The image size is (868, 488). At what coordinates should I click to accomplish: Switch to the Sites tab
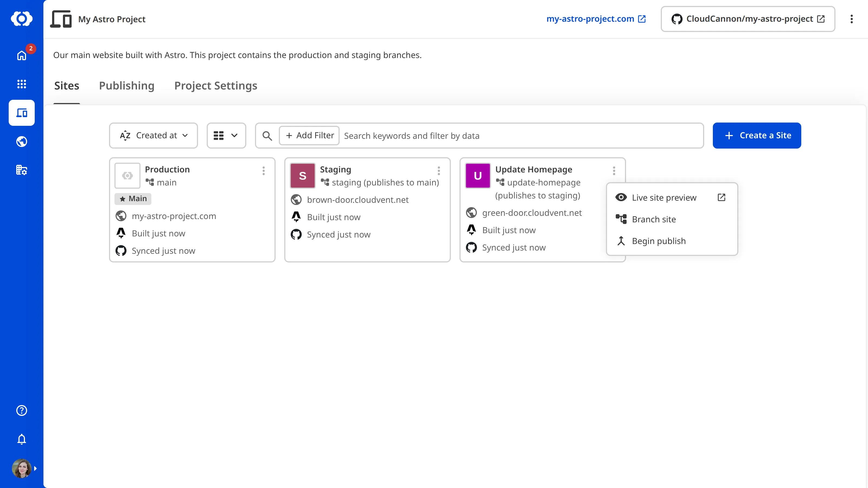[67, 86]
